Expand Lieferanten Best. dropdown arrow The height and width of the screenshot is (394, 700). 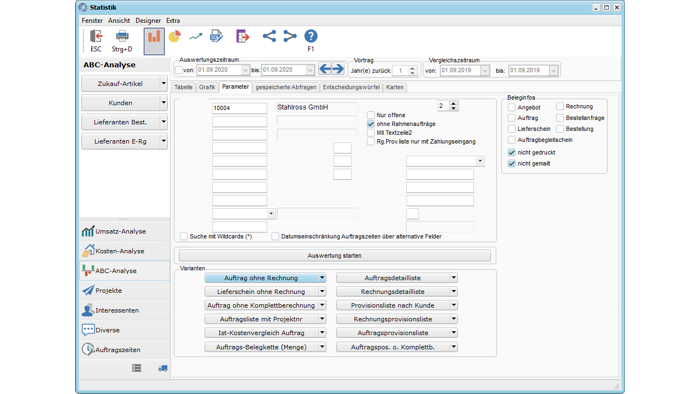point(163,122)
